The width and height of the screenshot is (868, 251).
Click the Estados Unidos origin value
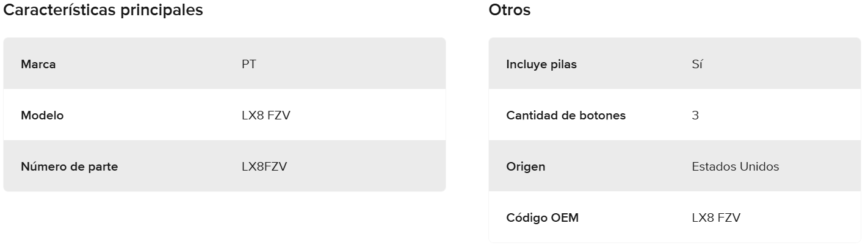tap(735, 166)
